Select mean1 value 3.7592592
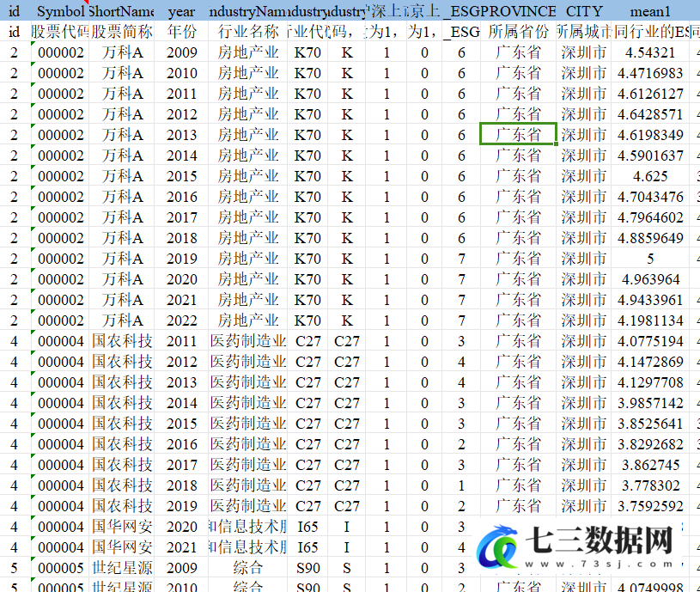This screenshot has width=700, height=592. tap(650, 506)
